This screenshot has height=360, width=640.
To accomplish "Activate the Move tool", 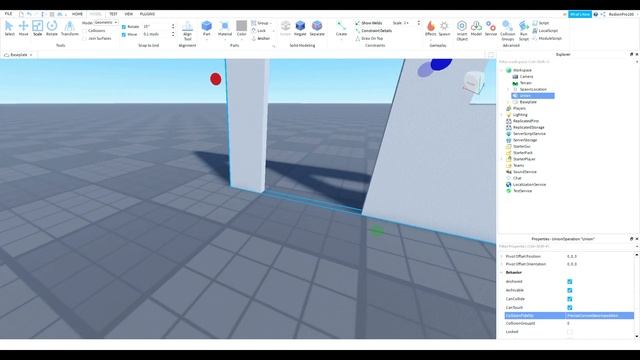I will tap(24, 29).
